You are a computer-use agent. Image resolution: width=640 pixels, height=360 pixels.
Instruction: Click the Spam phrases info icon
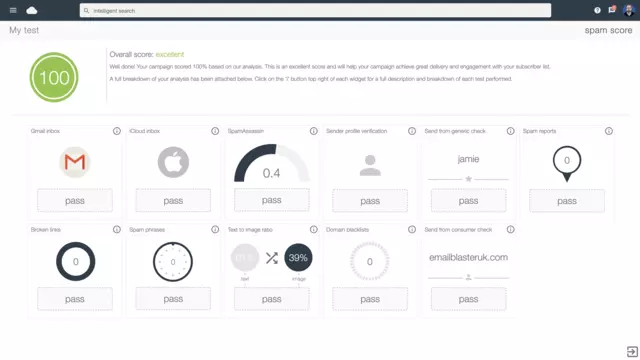215,229
